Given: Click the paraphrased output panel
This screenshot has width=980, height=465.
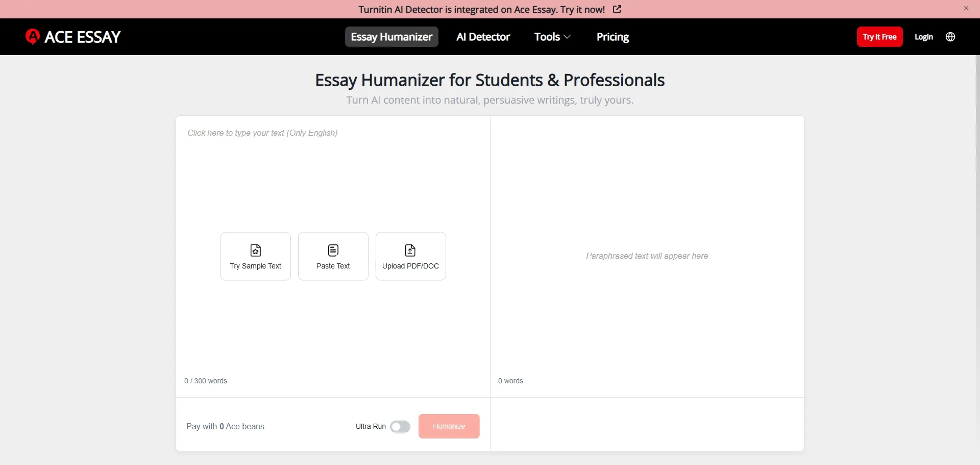Looking at the screenshot, I should 647,256.
